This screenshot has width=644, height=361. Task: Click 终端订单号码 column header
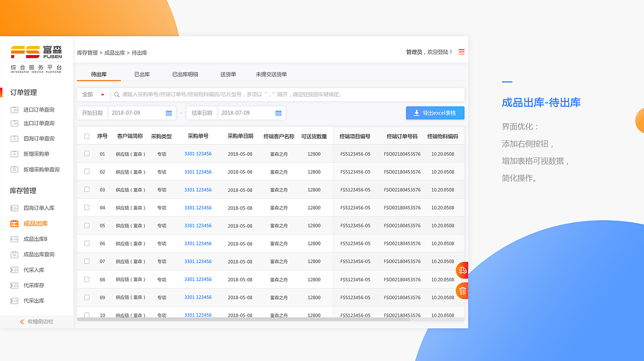tap(402, 136)
